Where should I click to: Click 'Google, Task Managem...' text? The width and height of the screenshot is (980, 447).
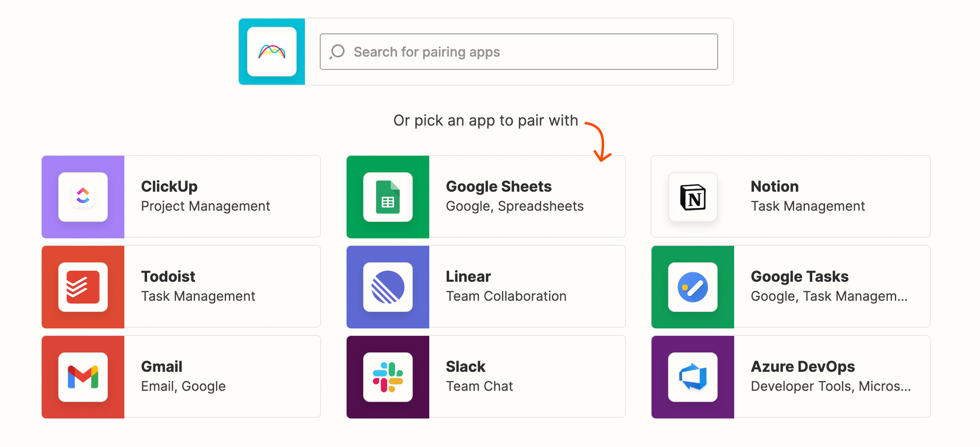point(829,296)
